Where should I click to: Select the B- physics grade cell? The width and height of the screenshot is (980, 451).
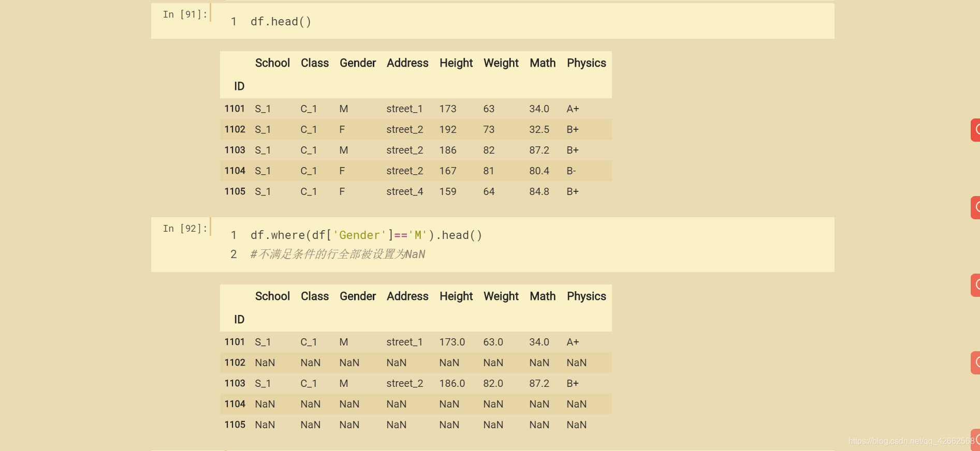pos(571,171)
